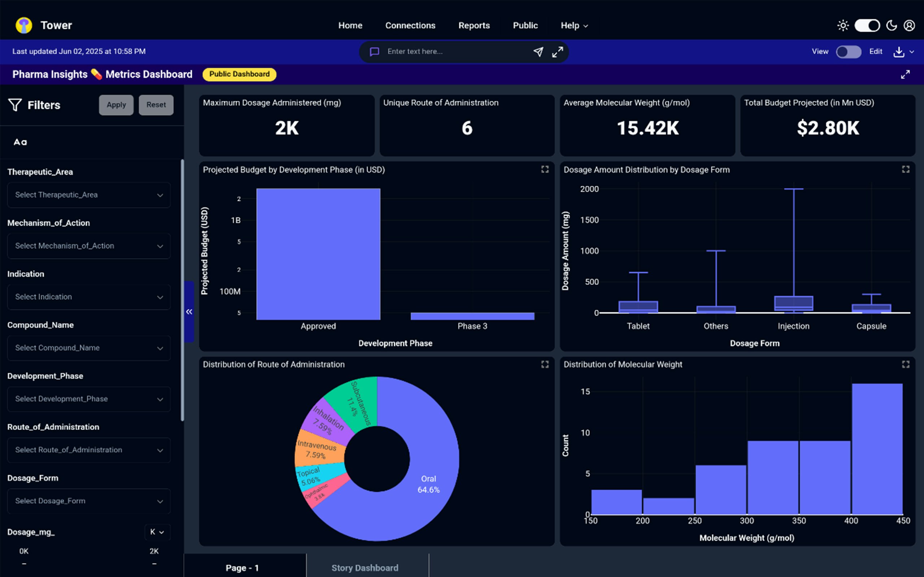The image size is (924, 577).
Task: Open the Select Development_Phase dropdown
Action: (88, 399)
